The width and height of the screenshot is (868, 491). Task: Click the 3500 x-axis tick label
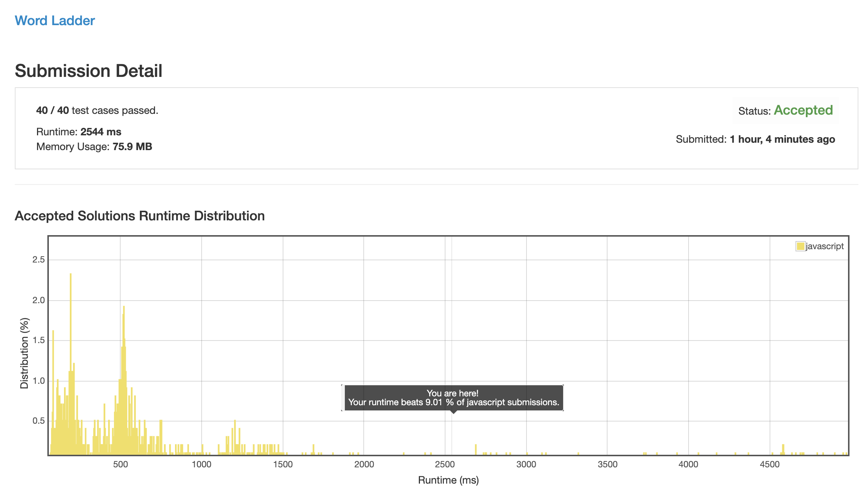coord(608,464)
